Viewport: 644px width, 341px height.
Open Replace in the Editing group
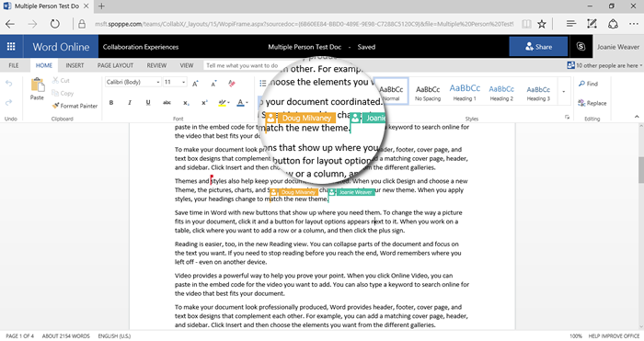(x=592, y=103)
